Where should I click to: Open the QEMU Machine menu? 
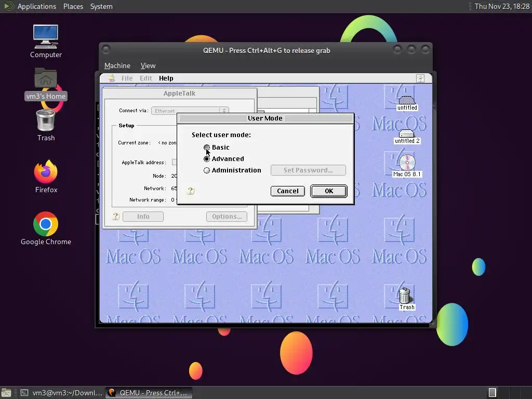(117, 66)
